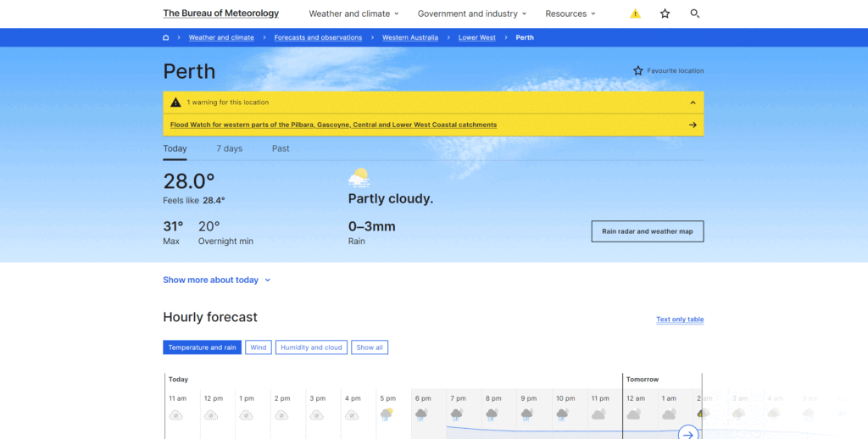Click Rain radar and weather map button
This screenshot has height=439, width=868.
[x=647, y=231]
